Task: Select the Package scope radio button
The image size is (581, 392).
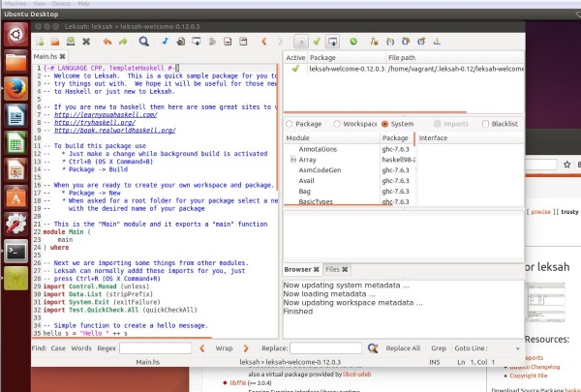Action: (x=290, y=124)
